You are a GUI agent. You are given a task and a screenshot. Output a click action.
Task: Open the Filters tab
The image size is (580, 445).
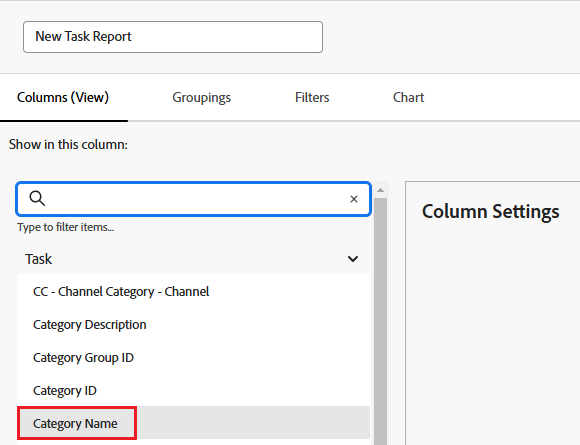(312, 97)
